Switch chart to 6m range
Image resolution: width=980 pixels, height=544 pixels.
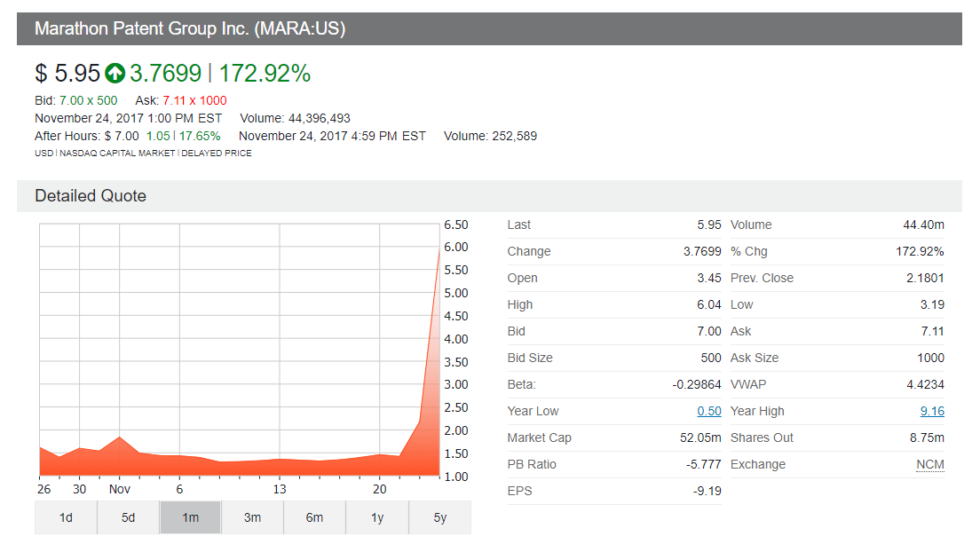click(314, 517)
